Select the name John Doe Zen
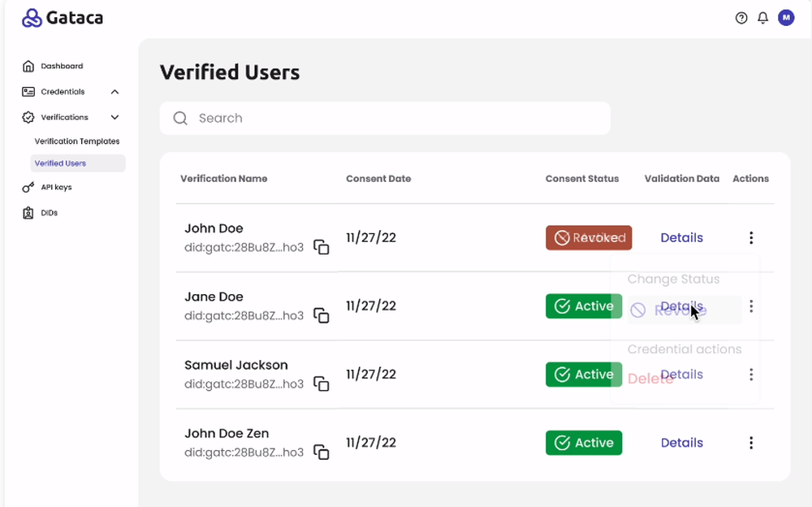 [227, 433]
